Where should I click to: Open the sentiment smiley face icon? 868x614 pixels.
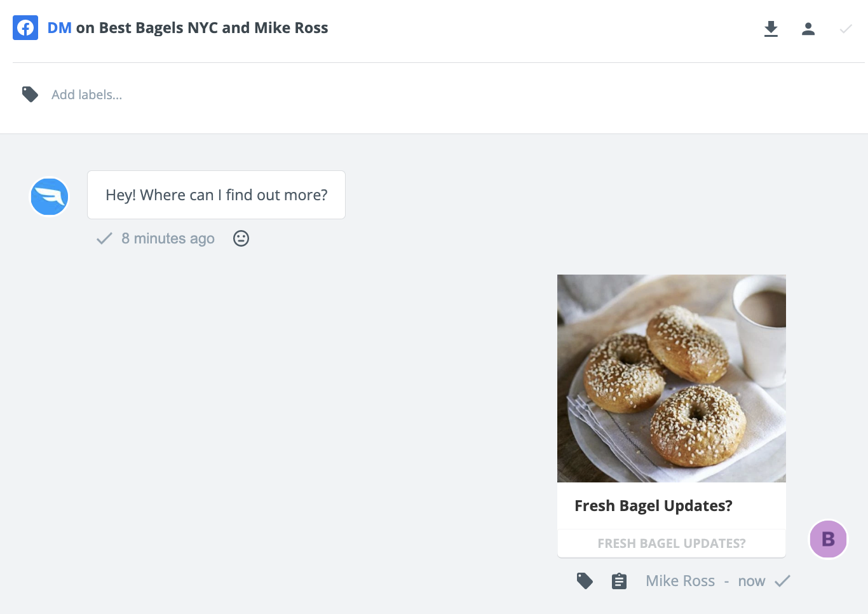point(241,238)
